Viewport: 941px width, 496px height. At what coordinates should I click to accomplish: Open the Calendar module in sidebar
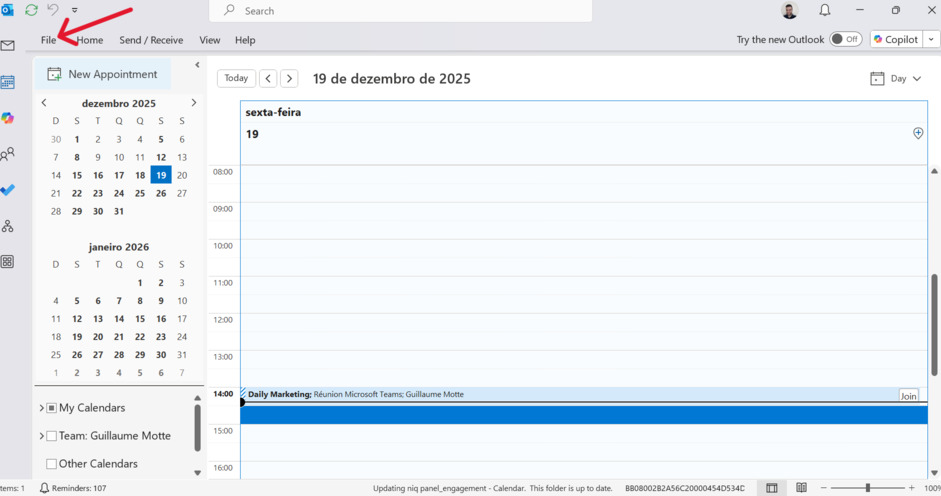(x=7, y=82)
